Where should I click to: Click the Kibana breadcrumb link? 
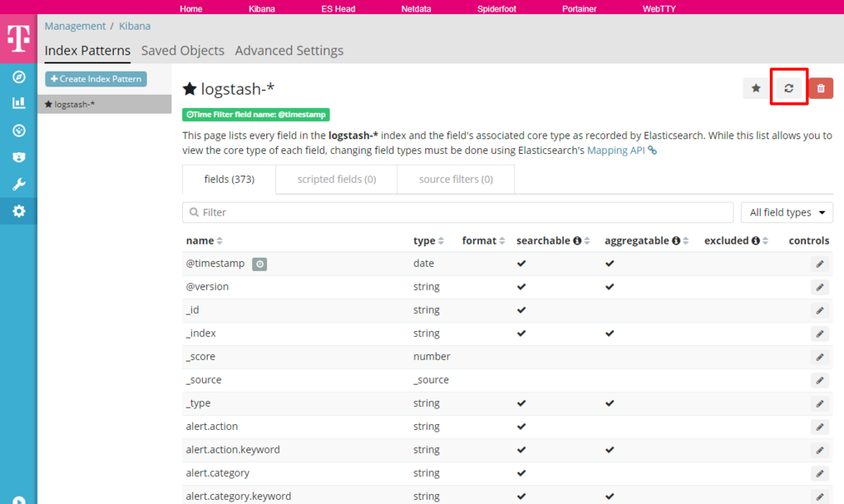point(134,26)
